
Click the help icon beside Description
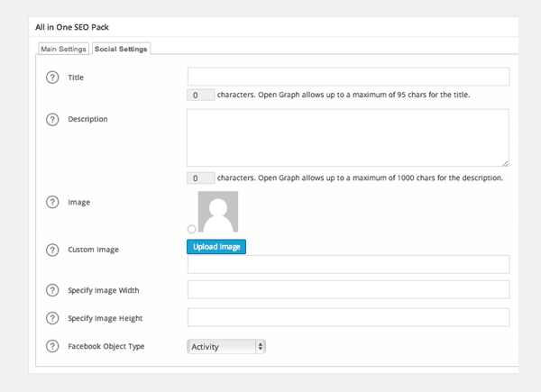(51, 119)
